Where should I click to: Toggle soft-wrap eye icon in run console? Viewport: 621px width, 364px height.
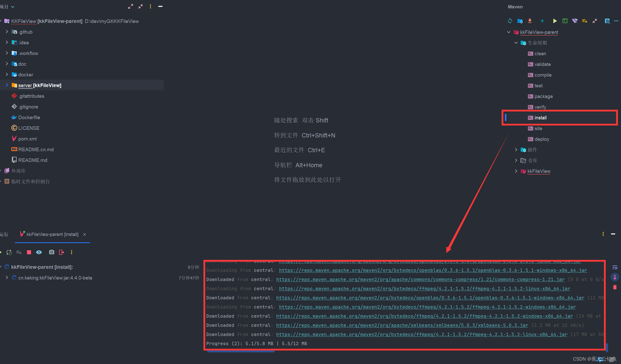pyautogui.click(x=39, y=252)
